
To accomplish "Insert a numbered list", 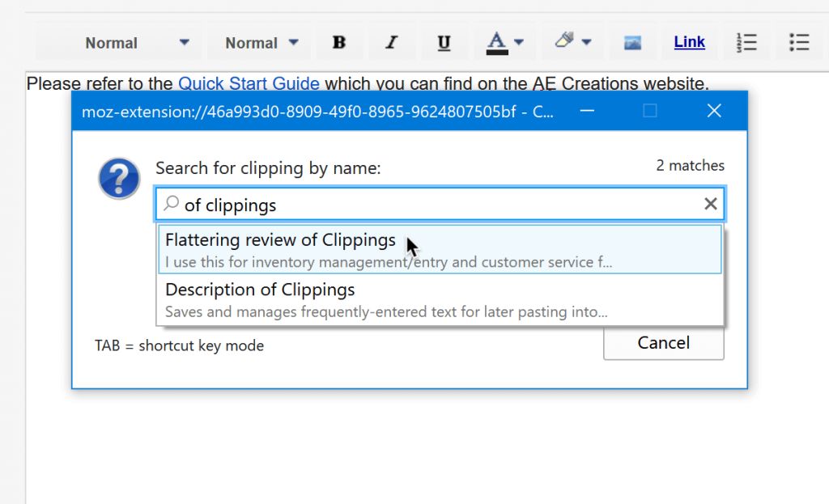I will [746, 43].
